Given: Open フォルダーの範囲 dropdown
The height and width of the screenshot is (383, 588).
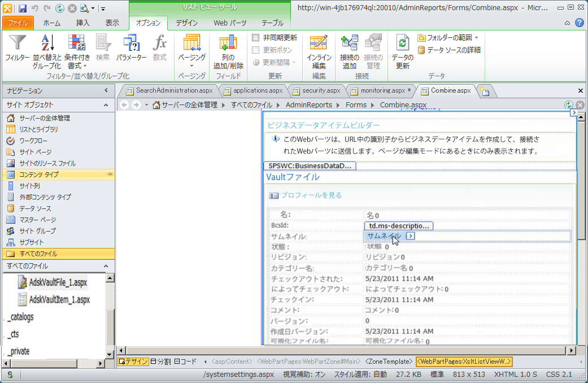Looking at the screenshot, I should 448,37.
